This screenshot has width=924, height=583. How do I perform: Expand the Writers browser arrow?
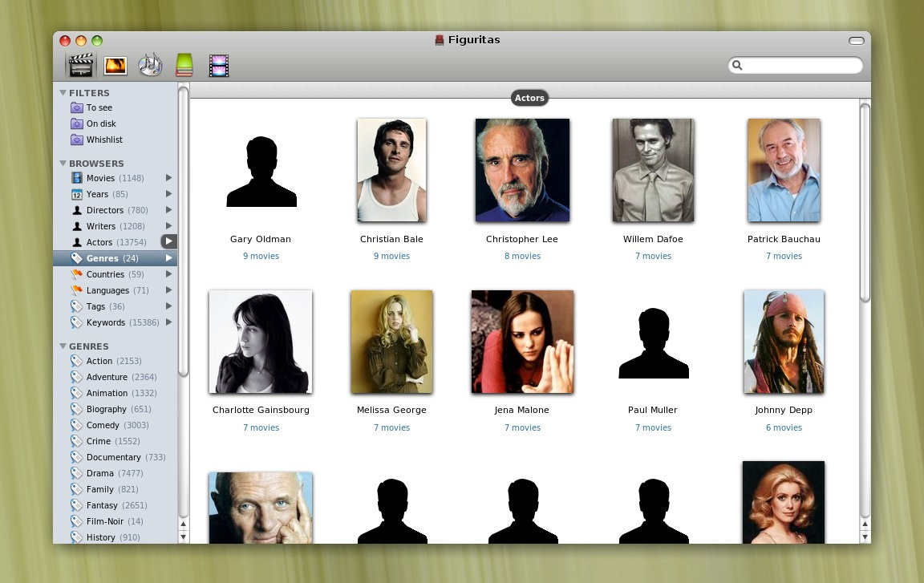pos(168,225)
